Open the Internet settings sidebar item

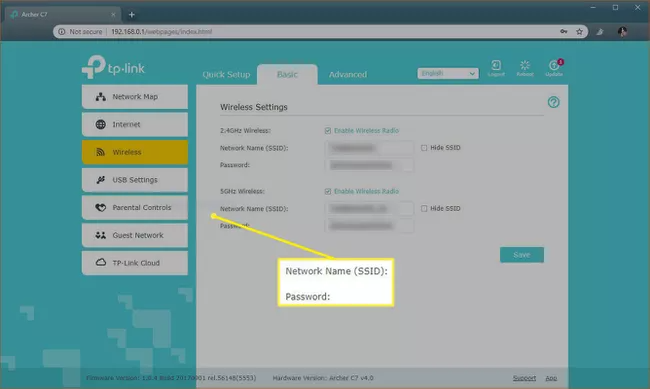(x=135, y=124)
